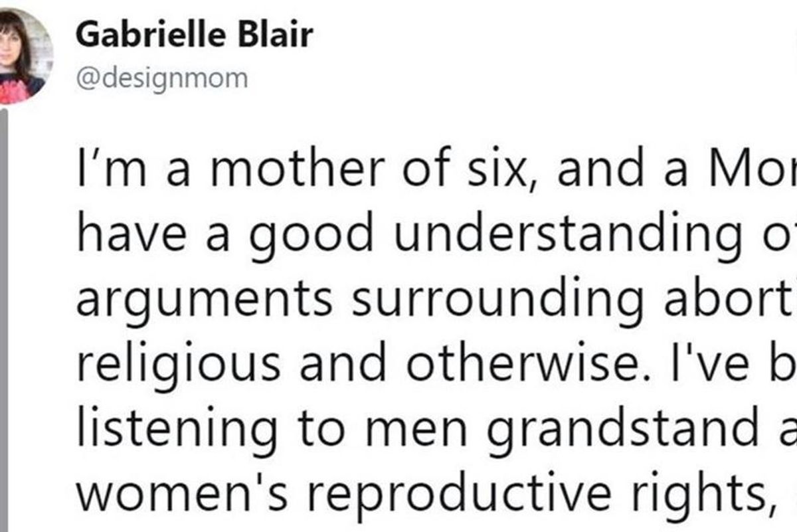Click the @designmom handle
Viewport: 797px width, 532px height.
(x=163, y=78)
